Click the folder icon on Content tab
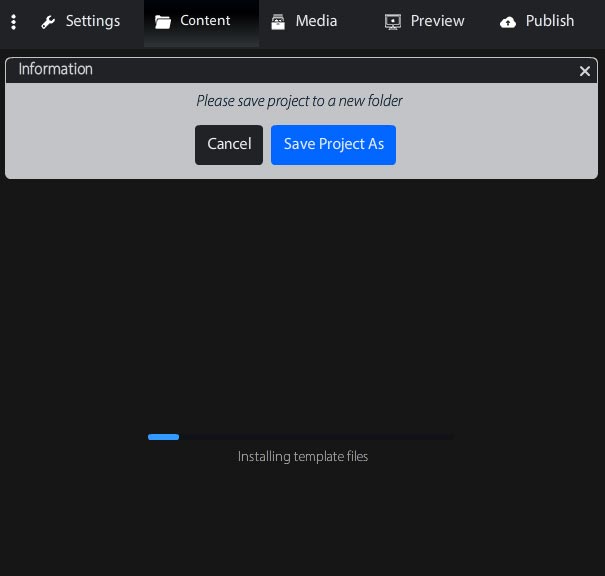 pyautogui.click(x=163, y=22)
